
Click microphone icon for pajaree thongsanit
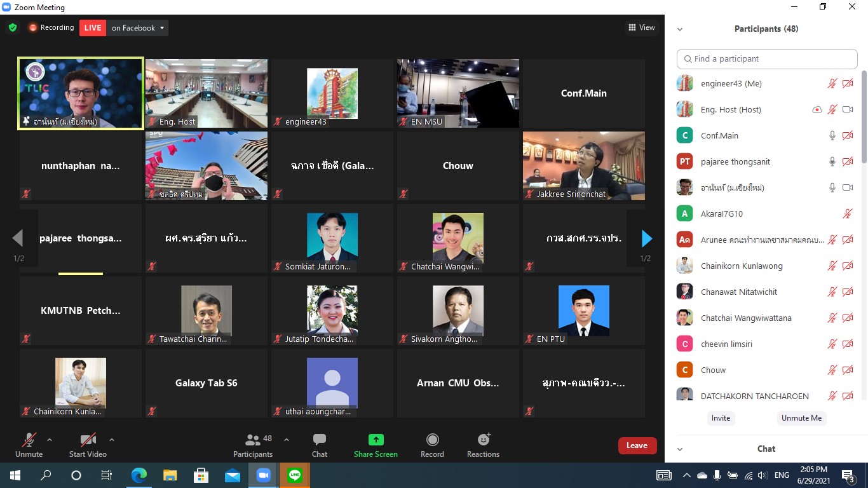832,161
